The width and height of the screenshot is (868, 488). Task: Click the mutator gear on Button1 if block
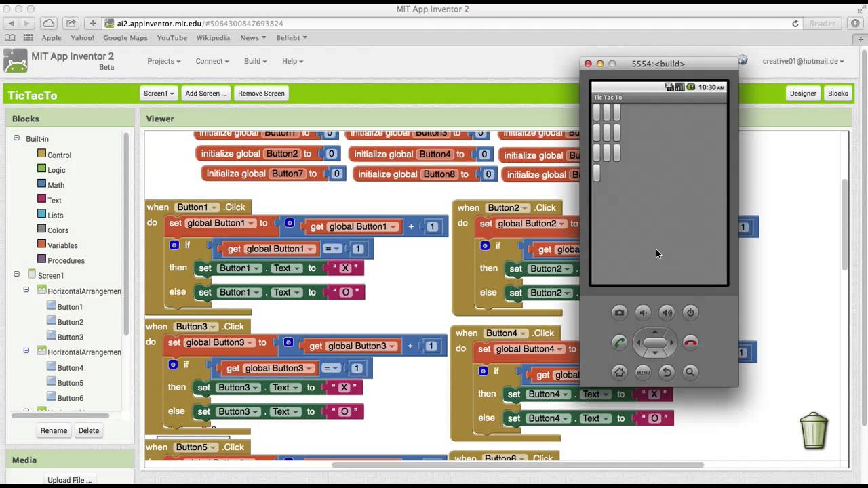174,245
